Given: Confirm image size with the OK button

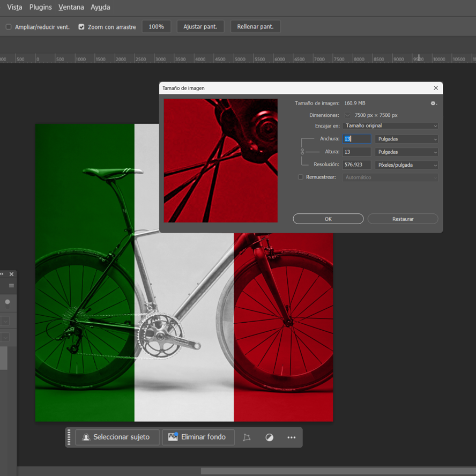Looking at the screenshot, I should (x=328, y=219).
